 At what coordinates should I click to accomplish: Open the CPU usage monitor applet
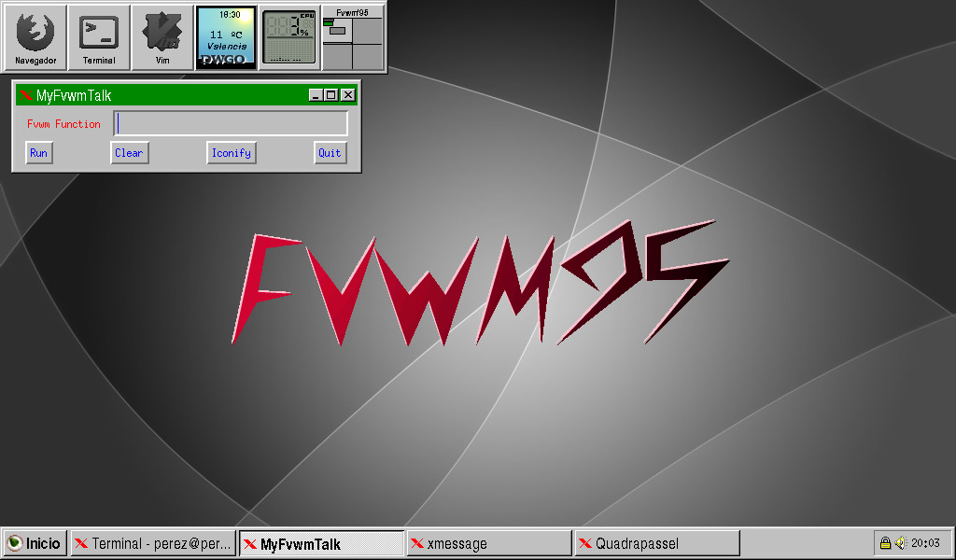(x=289, y=37)
